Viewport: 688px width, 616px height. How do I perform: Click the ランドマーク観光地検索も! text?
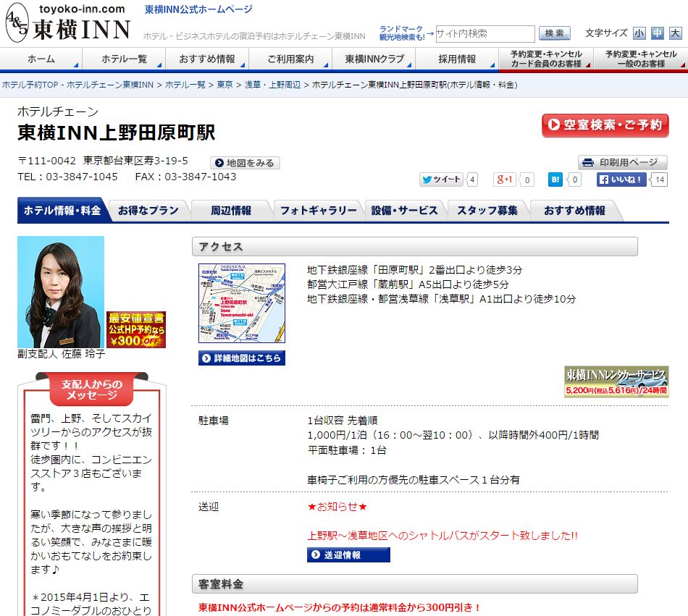click(x=402, y=33)
